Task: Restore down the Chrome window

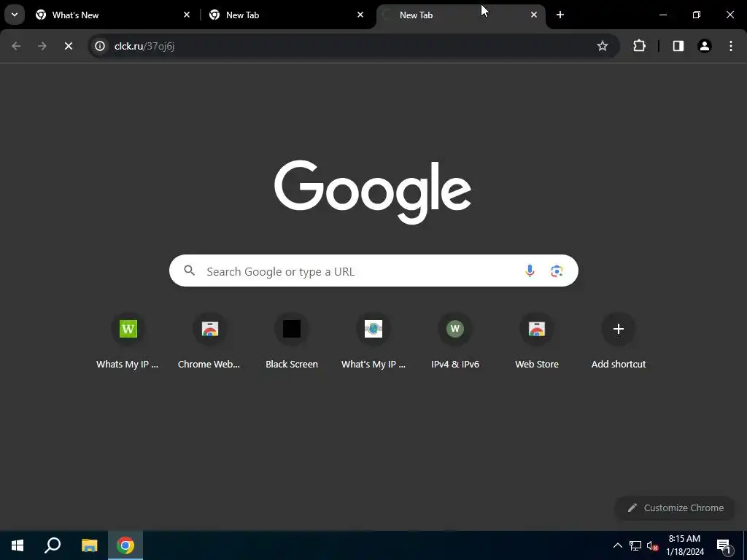Action: click(x=697, y=15)
